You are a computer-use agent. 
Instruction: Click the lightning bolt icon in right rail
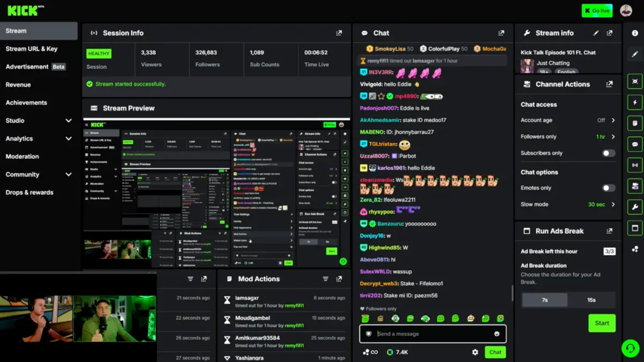pyautogui.click(x=635, y=102)
